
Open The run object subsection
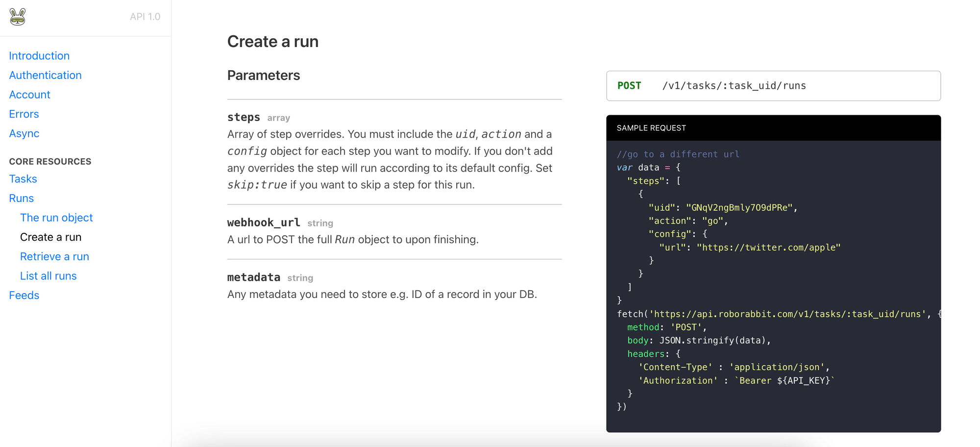pos(56,218)
